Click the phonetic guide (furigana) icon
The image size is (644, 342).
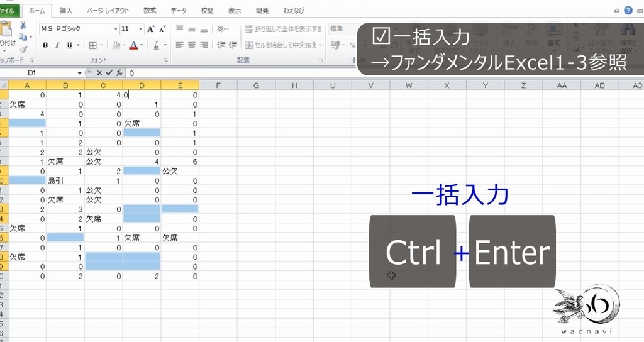tap(157, 45)
